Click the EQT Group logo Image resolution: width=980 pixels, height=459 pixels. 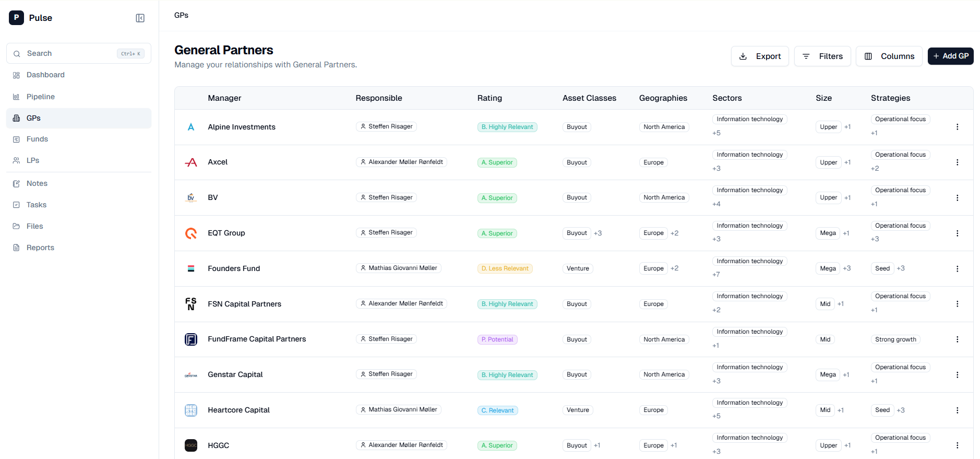click(x=191, y=233)
